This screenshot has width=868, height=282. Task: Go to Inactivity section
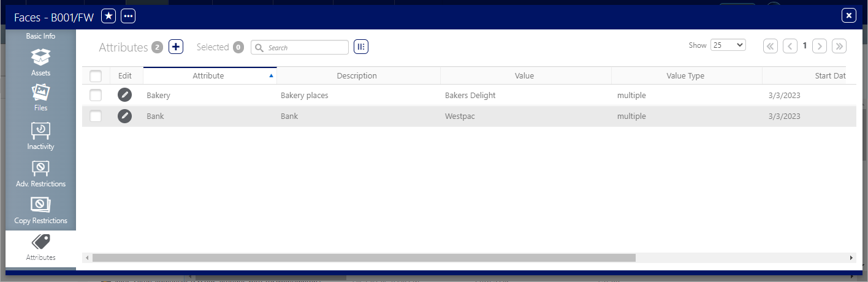(x=40, y=136)
